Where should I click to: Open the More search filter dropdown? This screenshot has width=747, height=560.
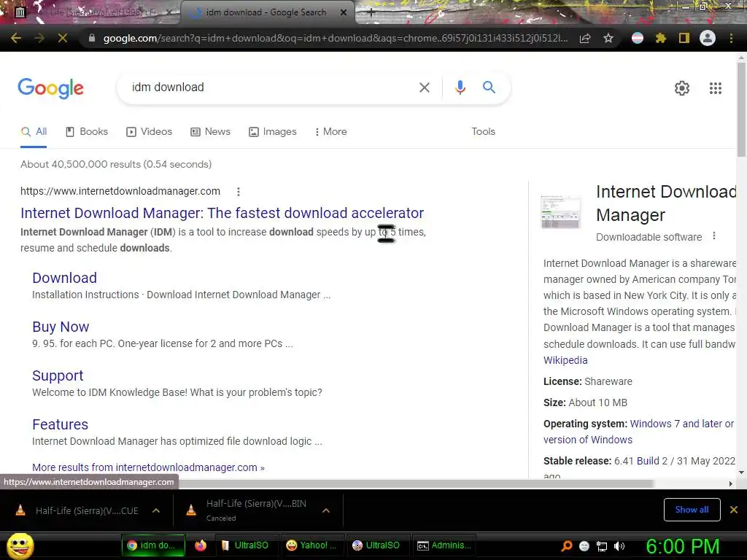pos(330,132)
